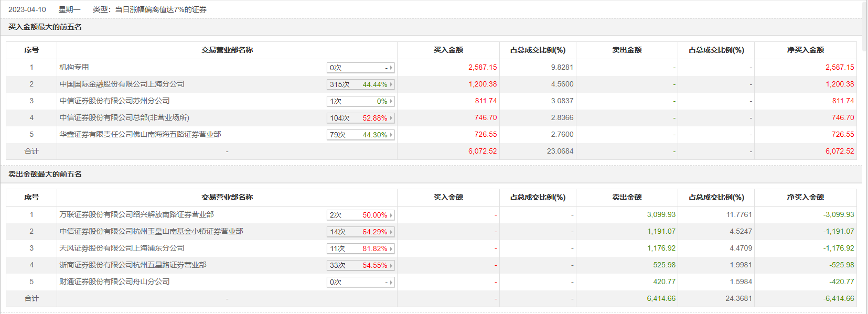Expand the 2次 50.00% dropdown box
The width and height of the screenshot is (868, 314).
(x=391, y=215)
